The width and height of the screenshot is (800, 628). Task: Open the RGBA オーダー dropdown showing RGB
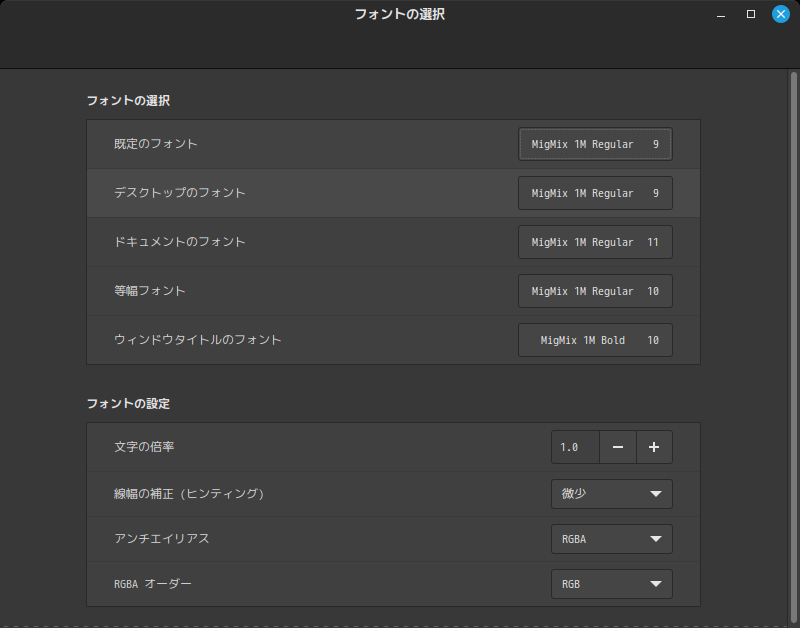[611, 584]
